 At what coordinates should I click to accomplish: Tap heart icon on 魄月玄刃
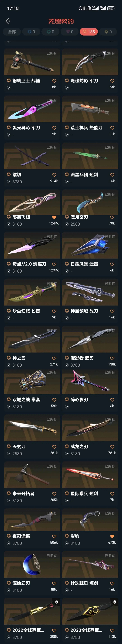click(112, 217)
